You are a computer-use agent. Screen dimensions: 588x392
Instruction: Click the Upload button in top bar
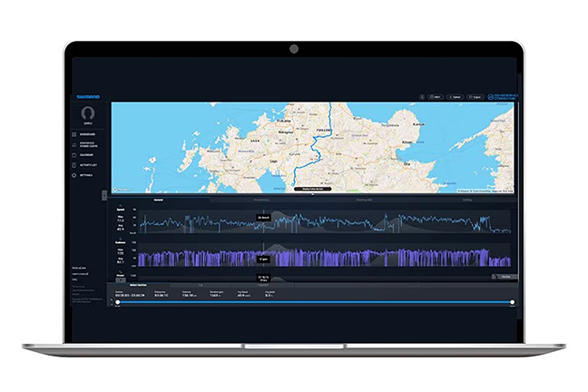pos(456,97)
